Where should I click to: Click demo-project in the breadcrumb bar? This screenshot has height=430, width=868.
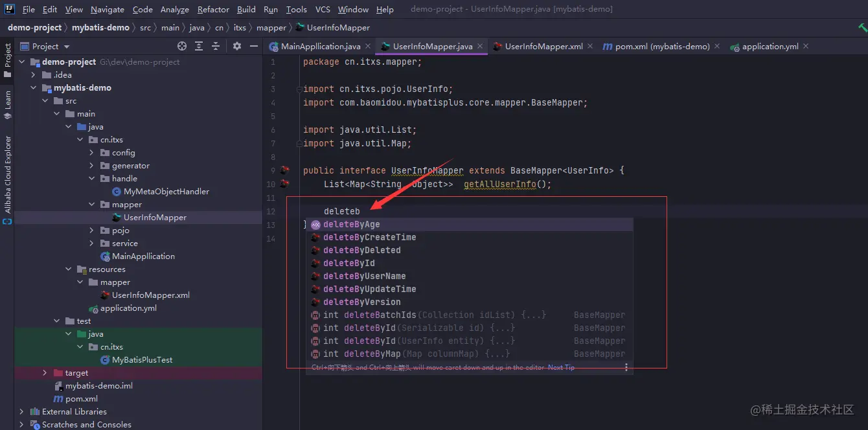pyautogui.click(x=34, y=28)
